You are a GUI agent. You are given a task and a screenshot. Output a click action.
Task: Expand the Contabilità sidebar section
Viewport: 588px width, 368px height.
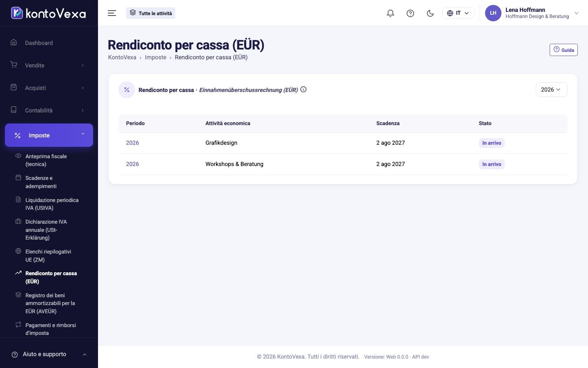49,110
